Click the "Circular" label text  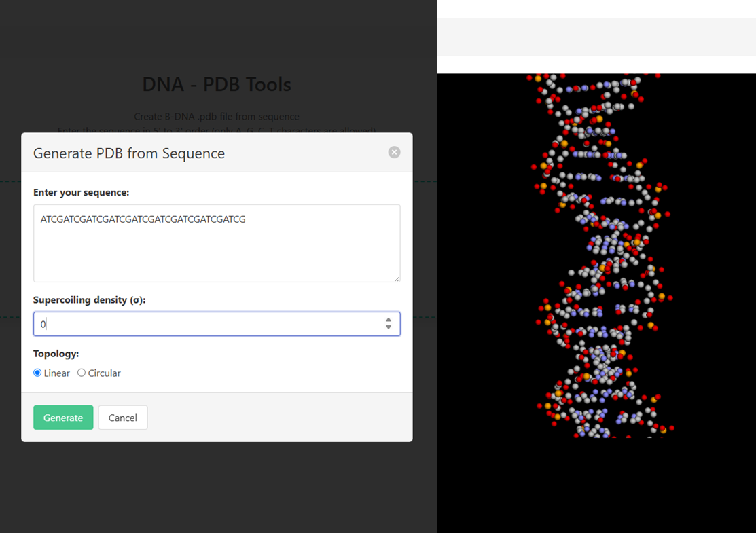pos(104,373)
